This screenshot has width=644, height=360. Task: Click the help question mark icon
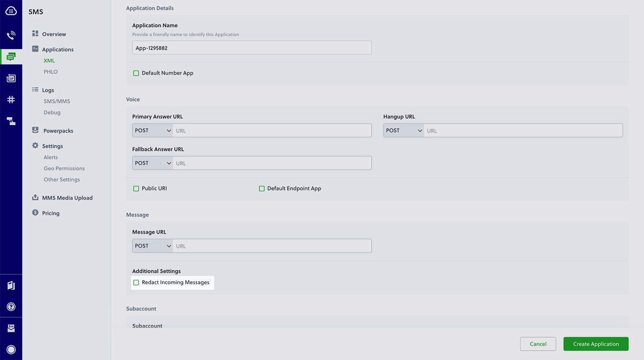(x=11, y=306)
